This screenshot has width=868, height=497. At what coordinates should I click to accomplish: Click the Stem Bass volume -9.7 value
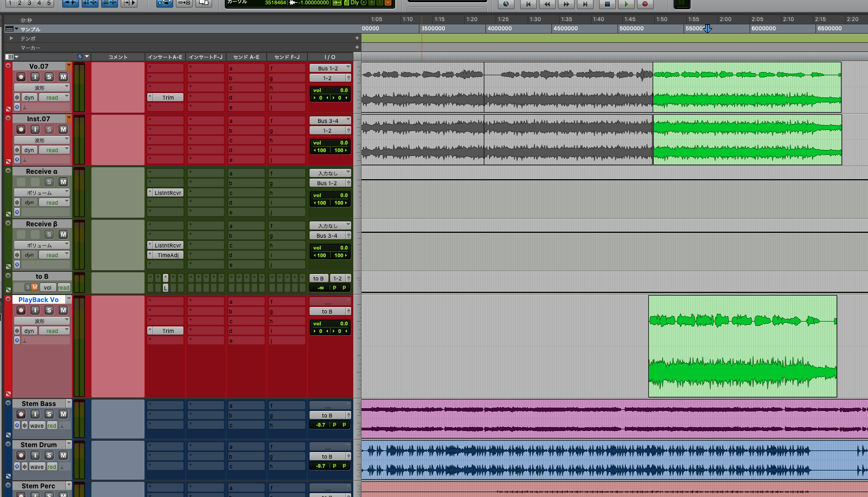[320, 425]
